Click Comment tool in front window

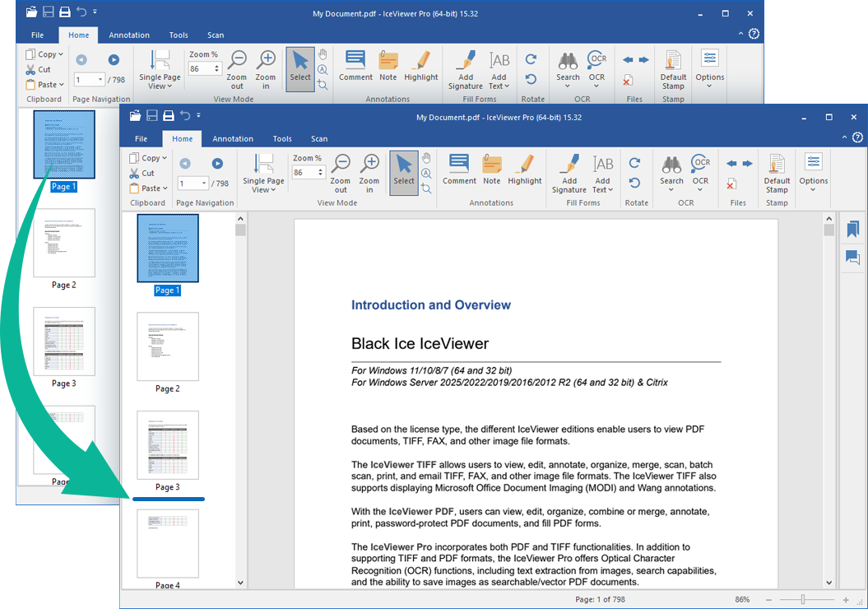point(459,169)
